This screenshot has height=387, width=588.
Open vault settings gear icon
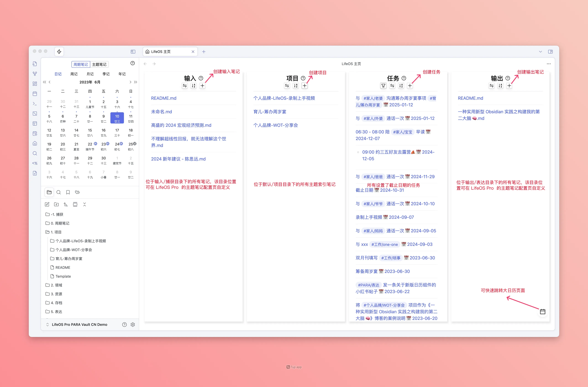tap(133, 325)
